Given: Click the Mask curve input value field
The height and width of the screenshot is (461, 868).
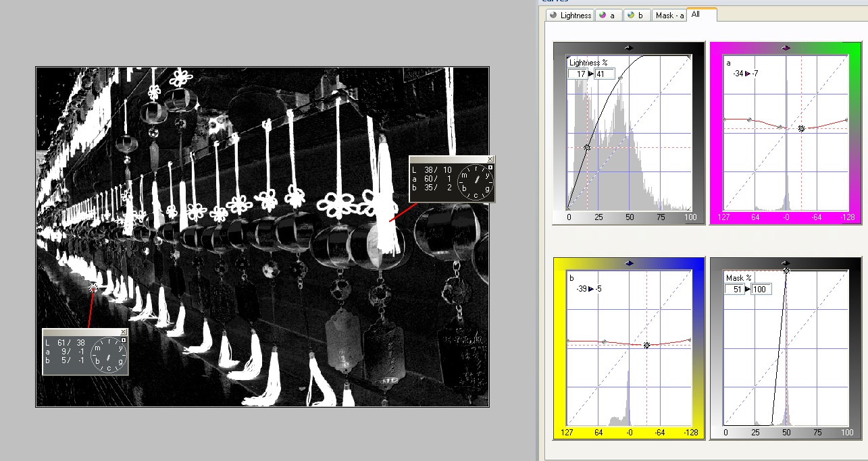Looking at the screenshot, I should point(734,289).
